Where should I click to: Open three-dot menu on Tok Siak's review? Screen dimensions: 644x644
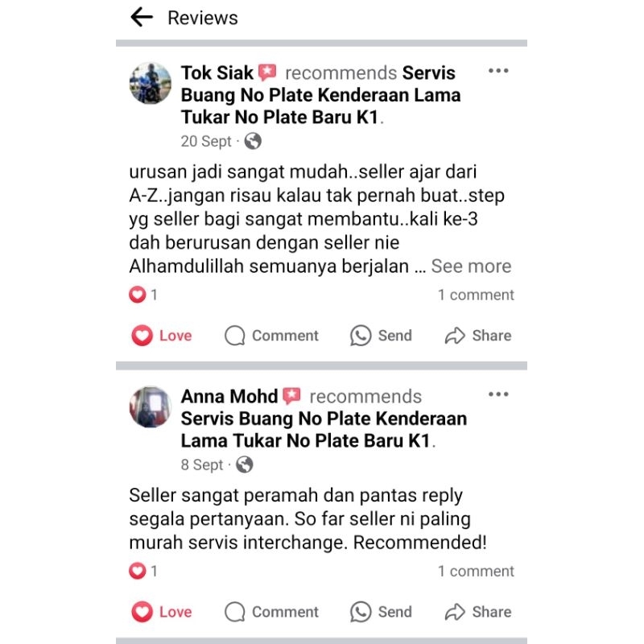coord(498,71)
